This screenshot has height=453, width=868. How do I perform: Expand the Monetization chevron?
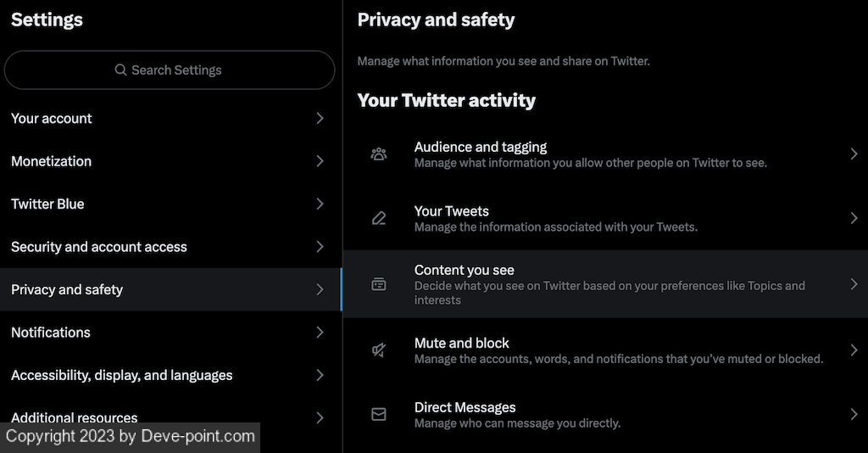click(x=320, y=161)
